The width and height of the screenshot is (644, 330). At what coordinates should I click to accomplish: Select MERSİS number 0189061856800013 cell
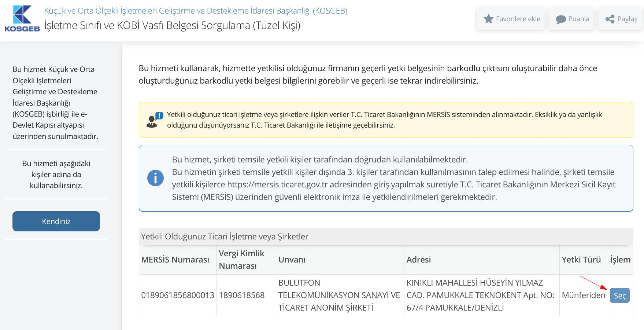click(x=178, y=295)
